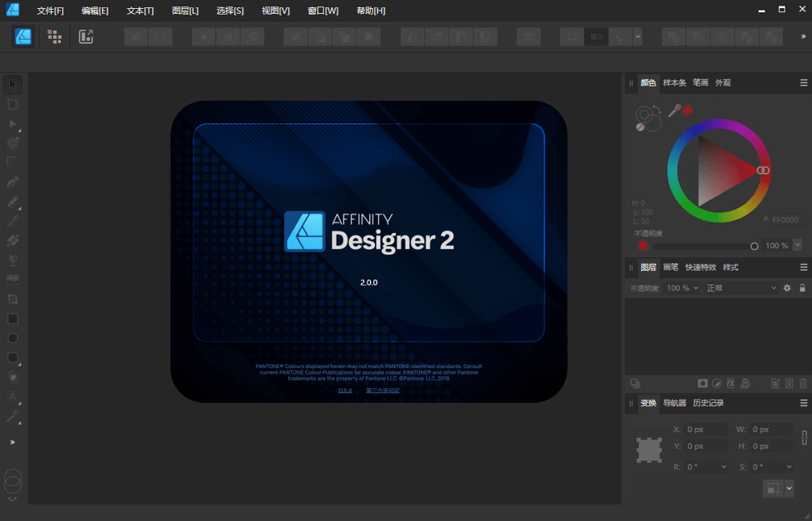Open the layer opacity 100% dropdown
The width and height of the screenshot is (812, 521).
(682, 288)
